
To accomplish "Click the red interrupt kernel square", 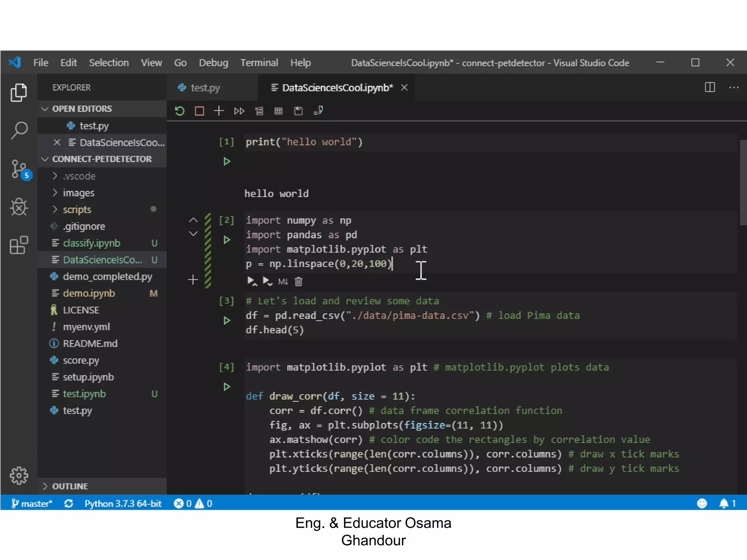I will coord(199,111).
